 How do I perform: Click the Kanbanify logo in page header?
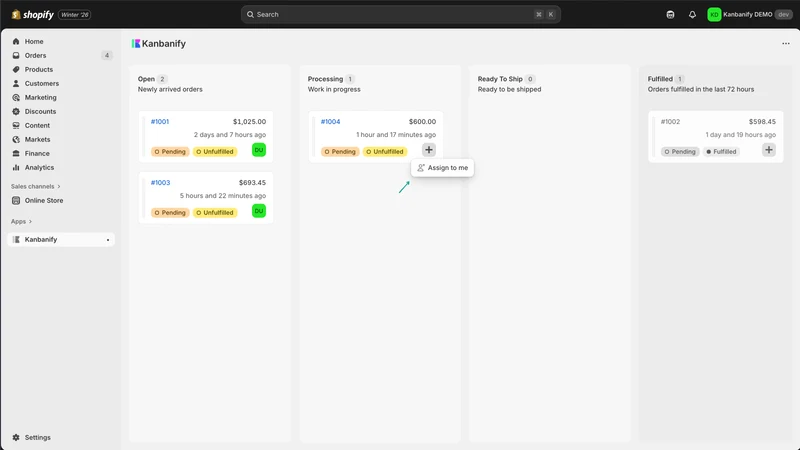[x=136, y=43]
